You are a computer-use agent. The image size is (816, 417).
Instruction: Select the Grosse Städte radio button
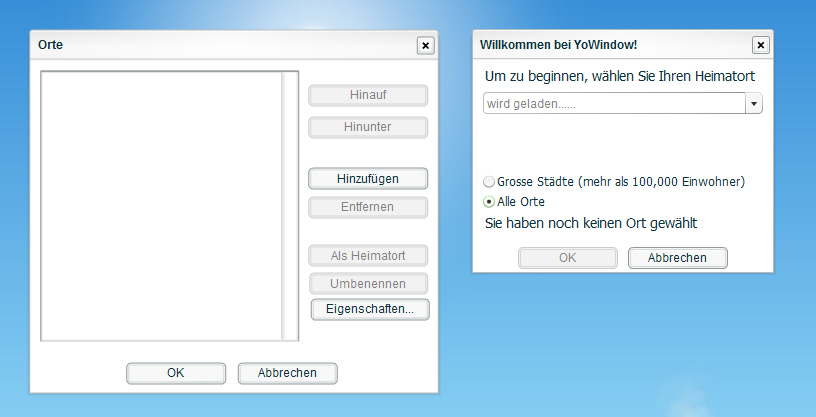[489, 182]
